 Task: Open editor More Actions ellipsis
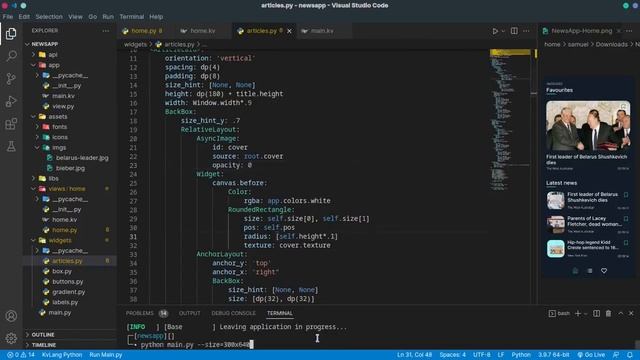[x=526, y=31]
